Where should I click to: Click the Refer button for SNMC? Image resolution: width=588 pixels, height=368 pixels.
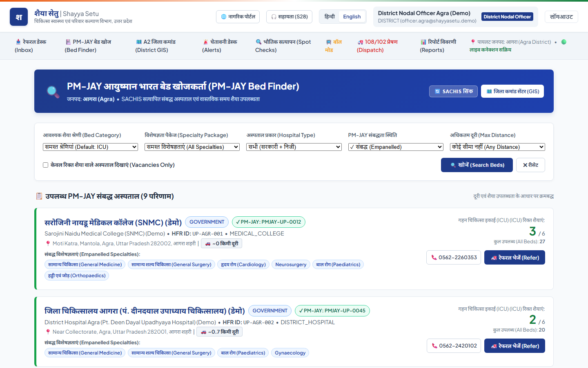514,258
